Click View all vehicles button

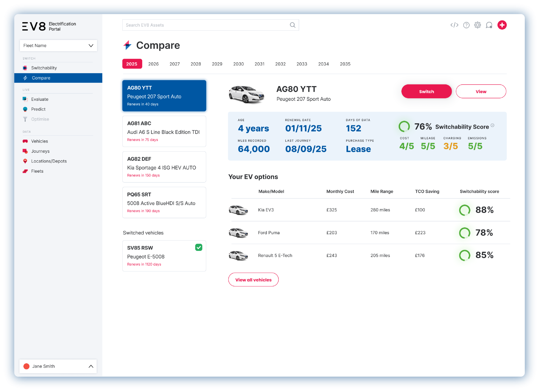[x=253, y=280]
